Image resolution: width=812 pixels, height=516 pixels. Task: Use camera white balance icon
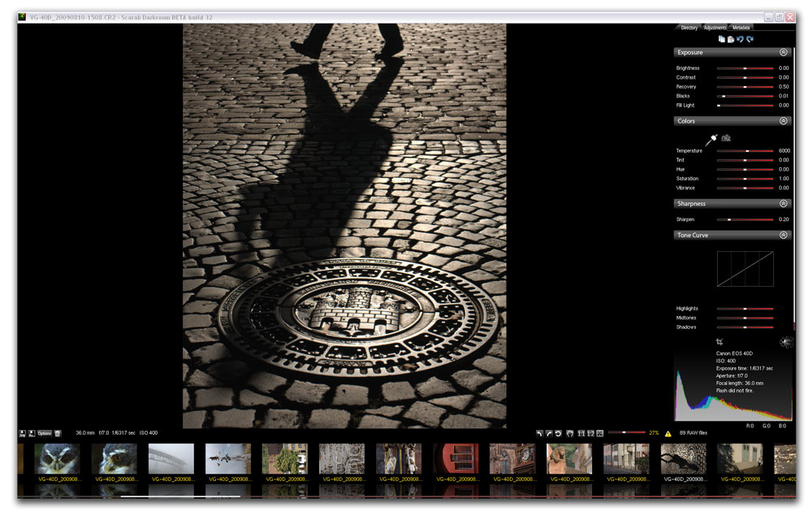(x=726, y=138)
